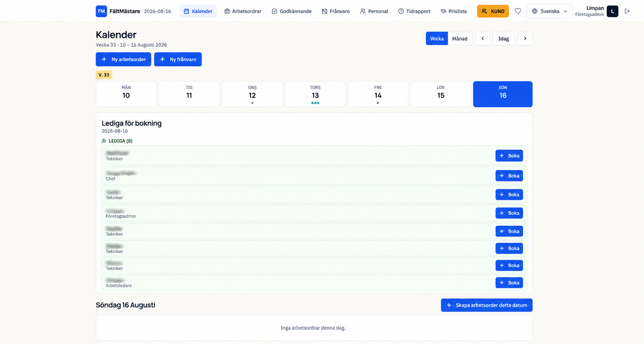The width and height of the screenshot is (644, 344).
Task: Click Ny arbetsorder button
Action: click(123, 59)
